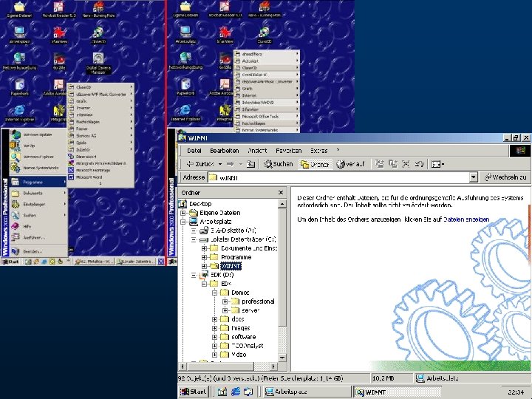Viewport: 532px width, 399px height.
Task: Click the expand chevron below Microsoft Word
Action: (100, 183)
